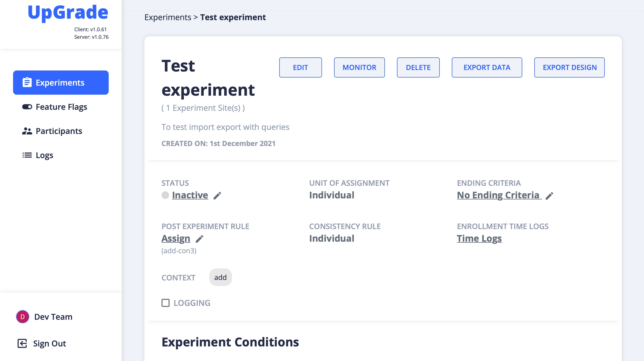Click the Export Design button
This screenshot has width=644, height=361.
(569, 67)
